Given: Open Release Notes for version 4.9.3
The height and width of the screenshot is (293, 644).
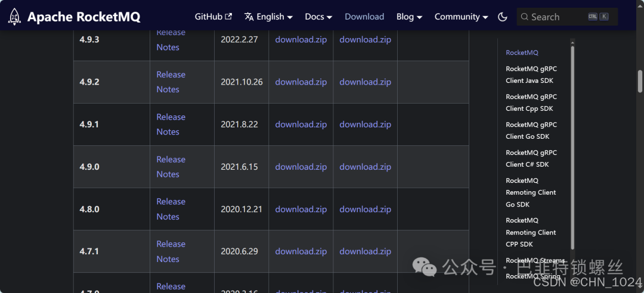Looking at the screenshot, I should coord(171,40).
